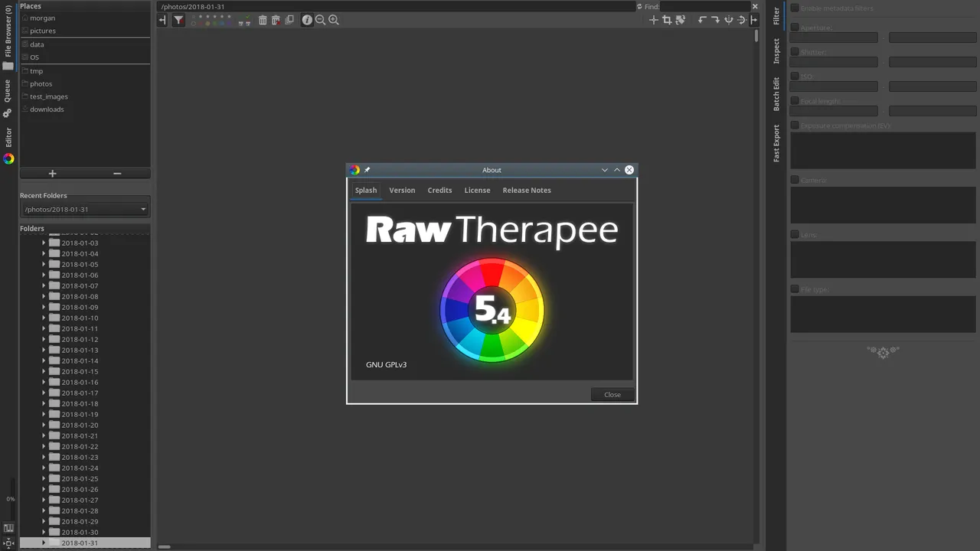Open the Queue gears icon tab
Screen dimensions: 980x551
pos(8,113)
